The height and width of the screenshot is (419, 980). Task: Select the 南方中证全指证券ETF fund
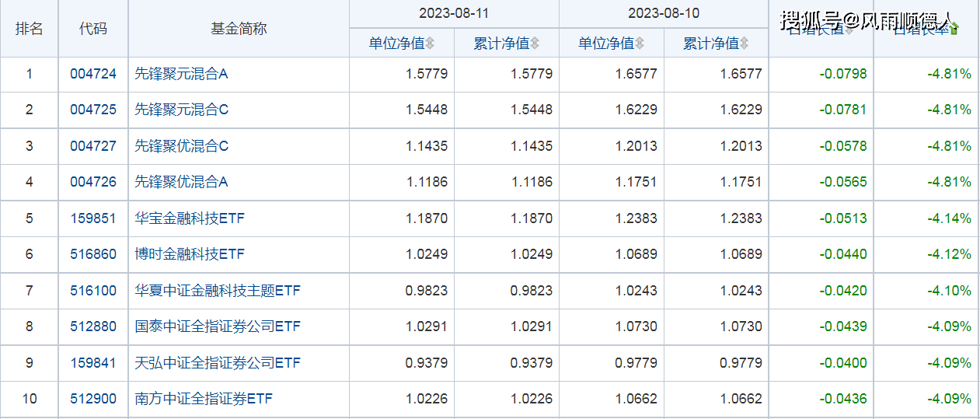(204, 399)
